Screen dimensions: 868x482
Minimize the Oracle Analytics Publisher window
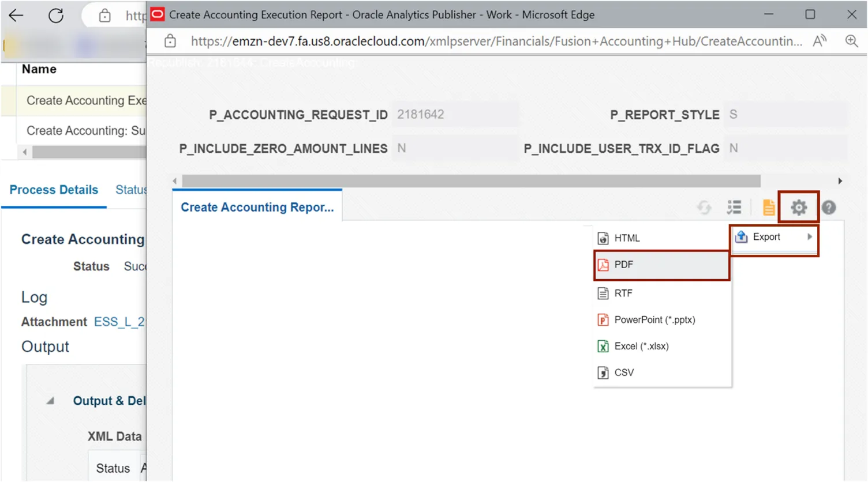pyautogui.click(x=769, y=14)
